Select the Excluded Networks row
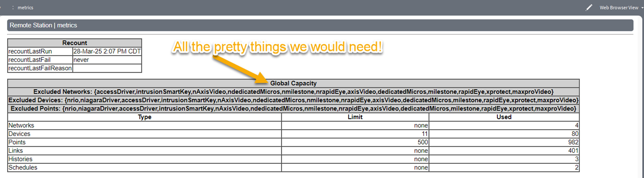 pos(293,92)
